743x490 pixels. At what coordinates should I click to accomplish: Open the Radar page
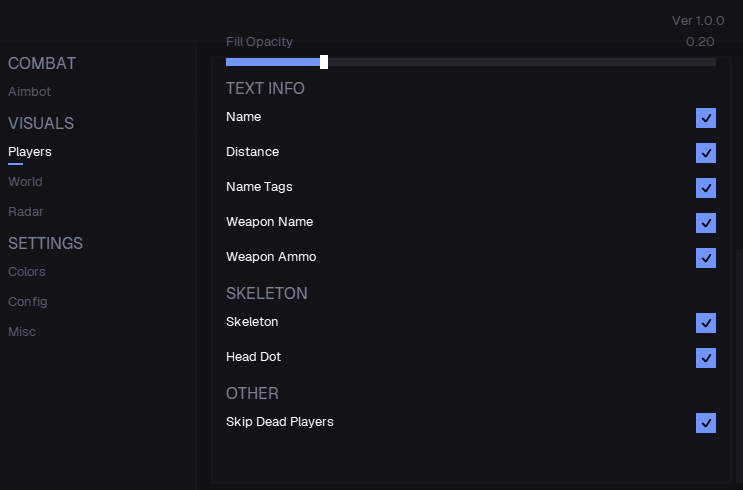pyautogui.click(x=26, y=212)
